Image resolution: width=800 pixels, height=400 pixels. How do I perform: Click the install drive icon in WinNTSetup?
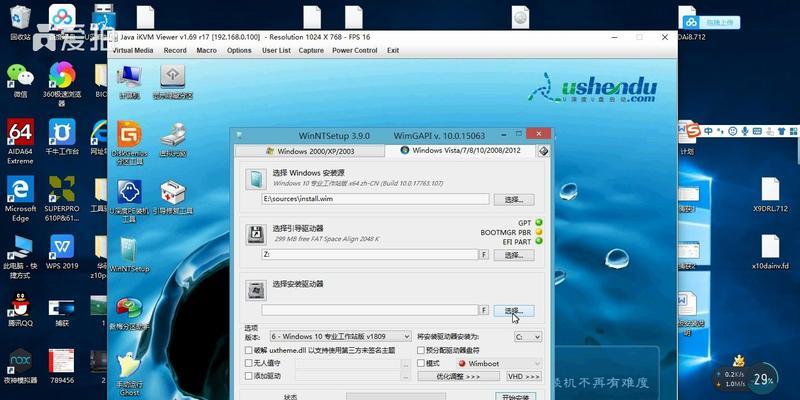coord(254,289)
